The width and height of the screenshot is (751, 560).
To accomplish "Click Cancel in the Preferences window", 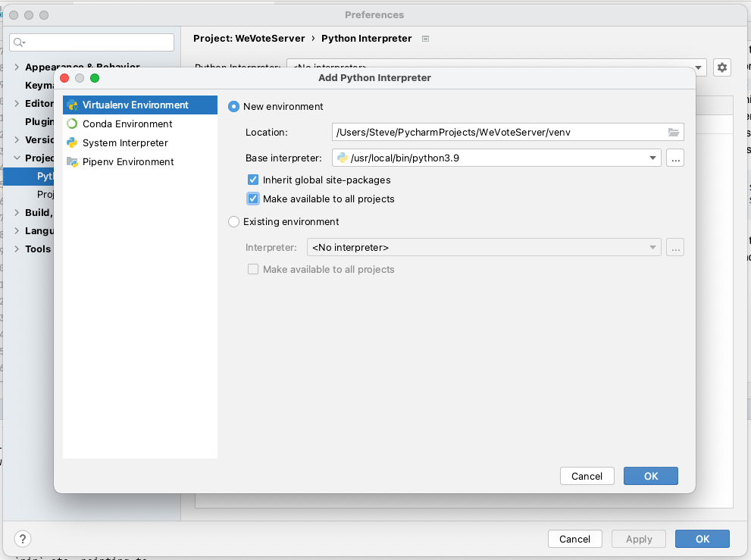I will coord(574,539).
